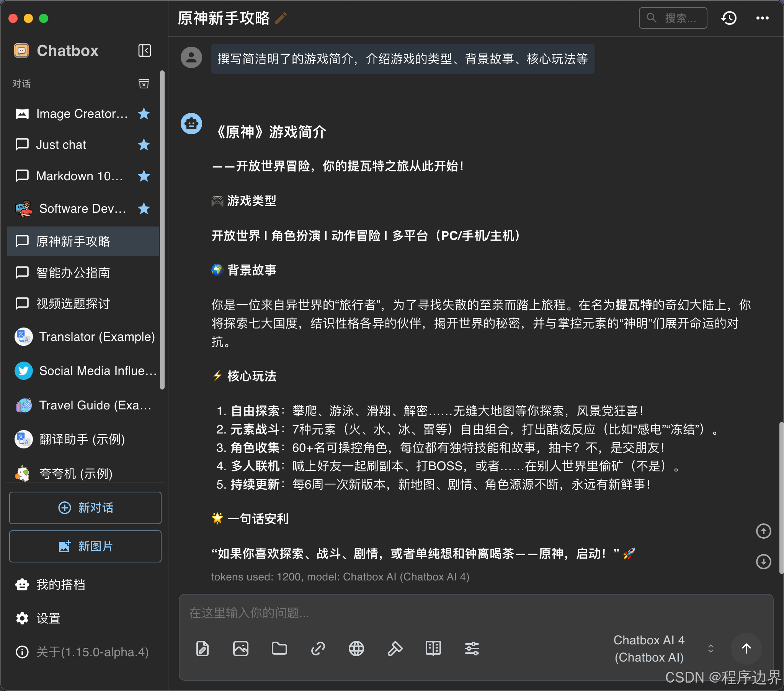Screen dimensions: 784x691
Task: Attach a link with the chain icon
Action: 318,649
